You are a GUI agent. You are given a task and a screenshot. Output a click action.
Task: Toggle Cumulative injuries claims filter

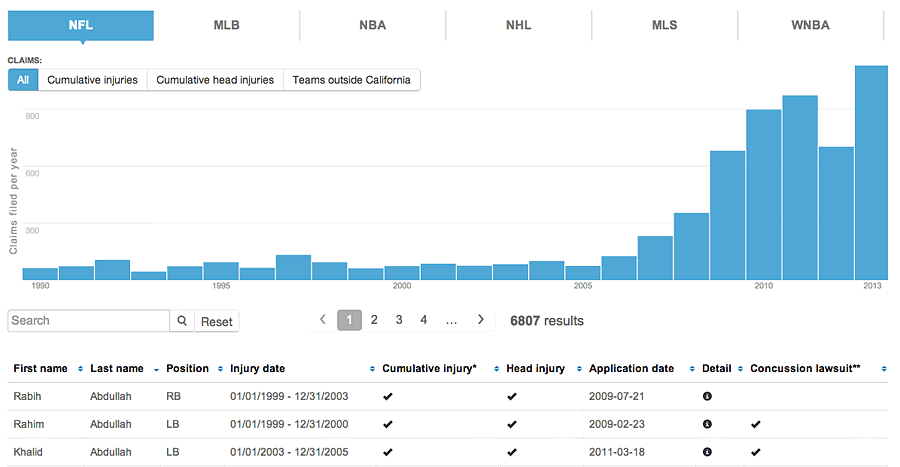coord(93,80)
